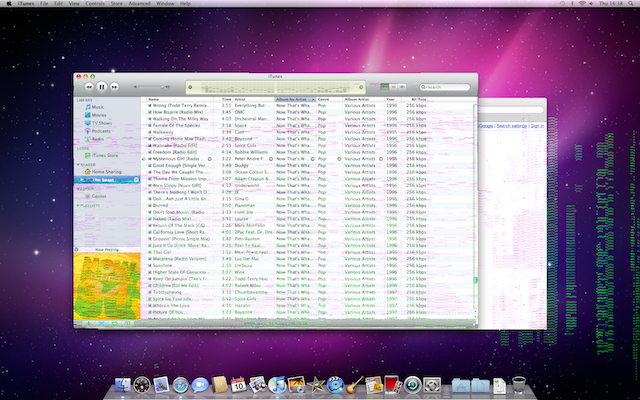Open Trash from the Dock
The width and height of the screenshot is (640, 400).
(x=519, y=384)
